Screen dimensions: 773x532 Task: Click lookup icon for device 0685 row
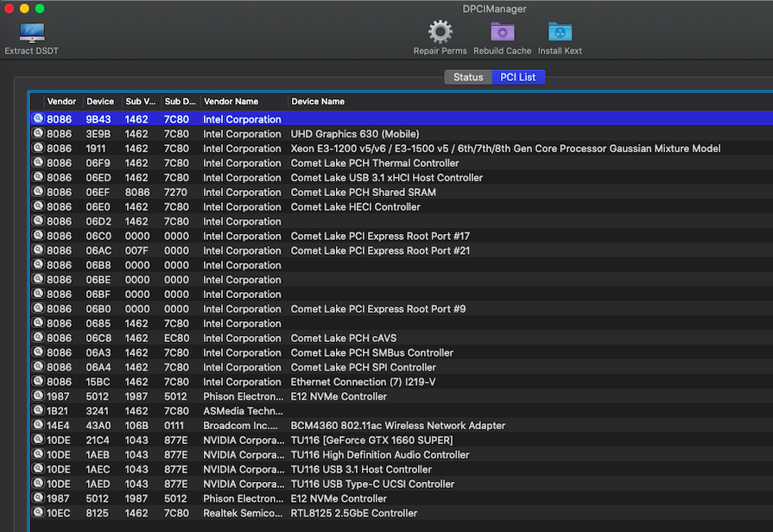[38, 322]
